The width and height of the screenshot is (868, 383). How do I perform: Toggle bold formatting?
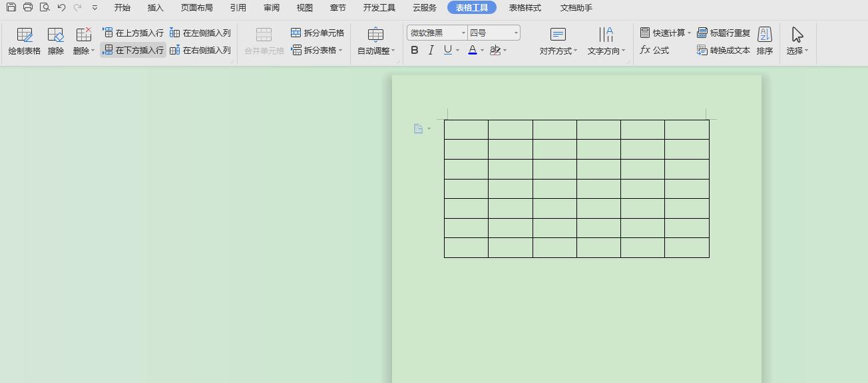point(415,50)
